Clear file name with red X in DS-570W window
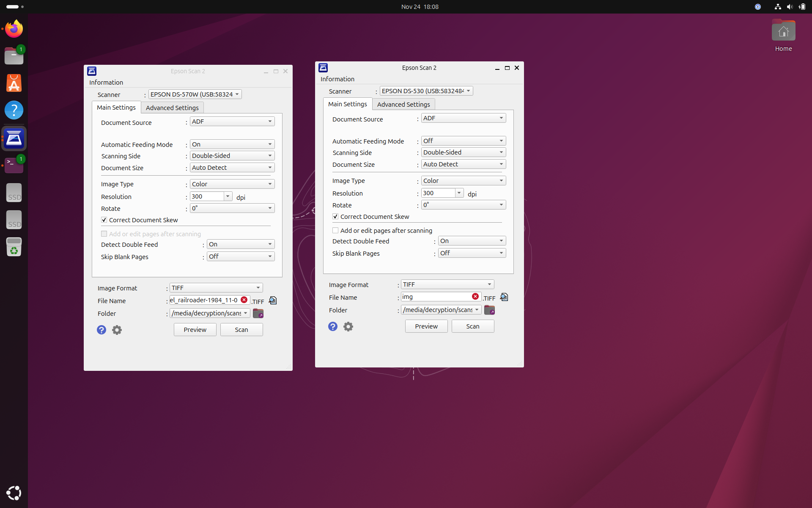The width and height of the screenshot is (812, 508). [x=244, y=300]
